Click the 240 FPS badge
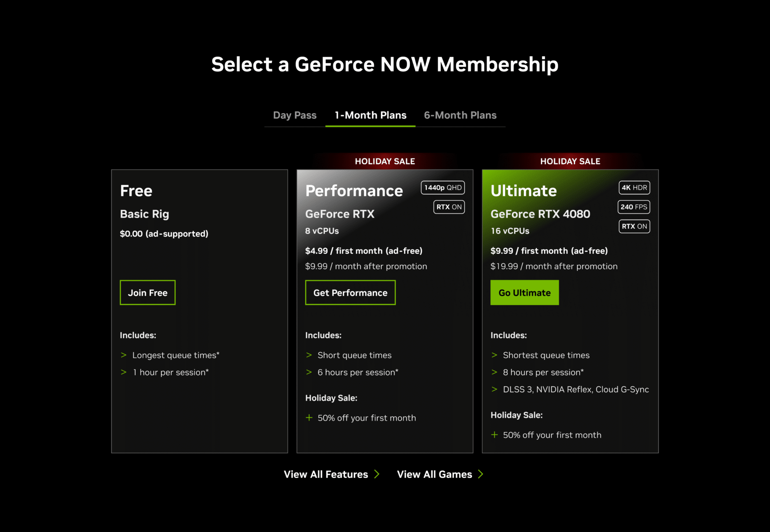770x532 pixels. (x=634, y=207)
